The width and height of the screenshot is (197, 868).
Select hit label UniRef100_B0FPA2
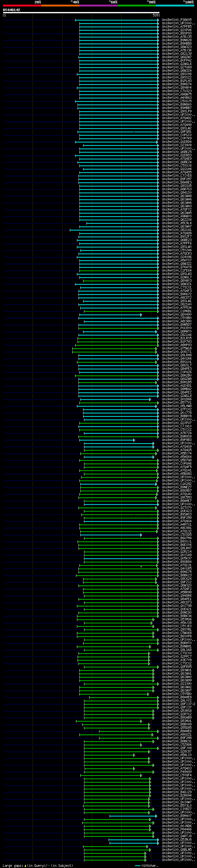coord(177,61)
